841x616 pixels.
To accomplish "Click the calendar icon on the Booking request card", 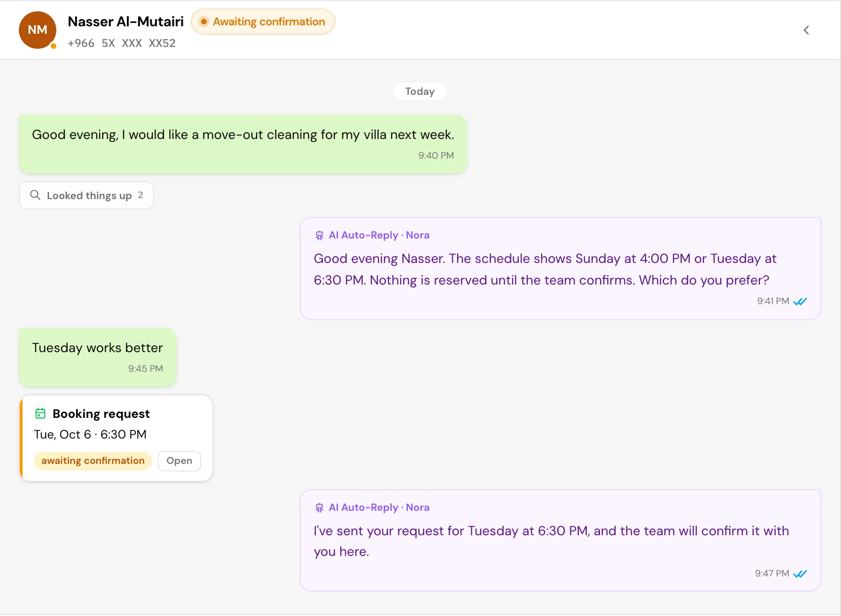I will (40, 413).
